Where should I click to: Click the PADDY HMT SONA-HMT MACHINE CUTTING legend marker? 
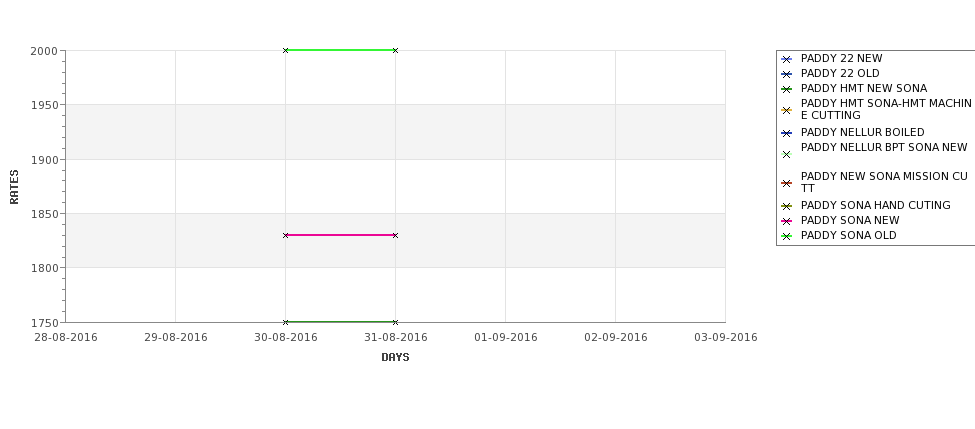(x=786, y=111)
